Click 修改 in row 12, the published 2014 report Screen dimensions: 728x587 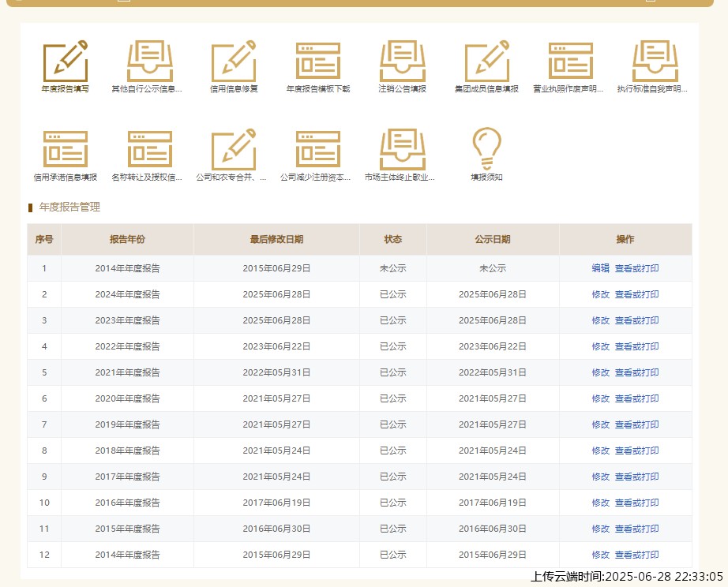[600, 554]
